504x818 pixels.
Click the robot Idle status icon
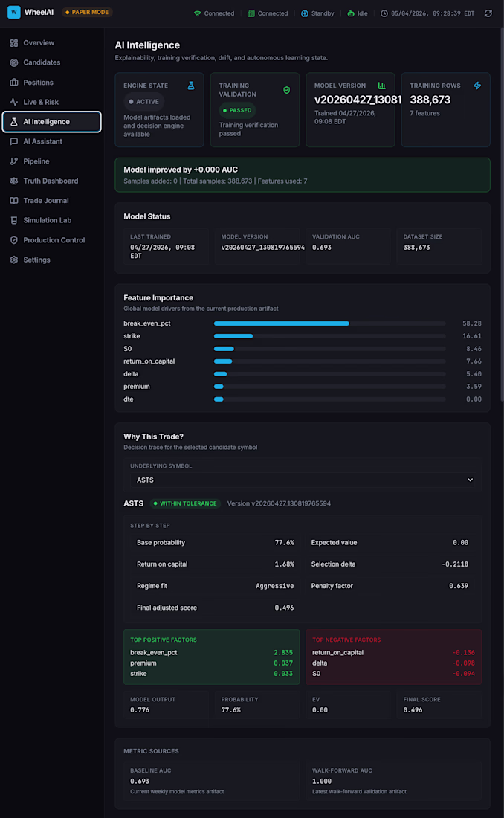351,13
